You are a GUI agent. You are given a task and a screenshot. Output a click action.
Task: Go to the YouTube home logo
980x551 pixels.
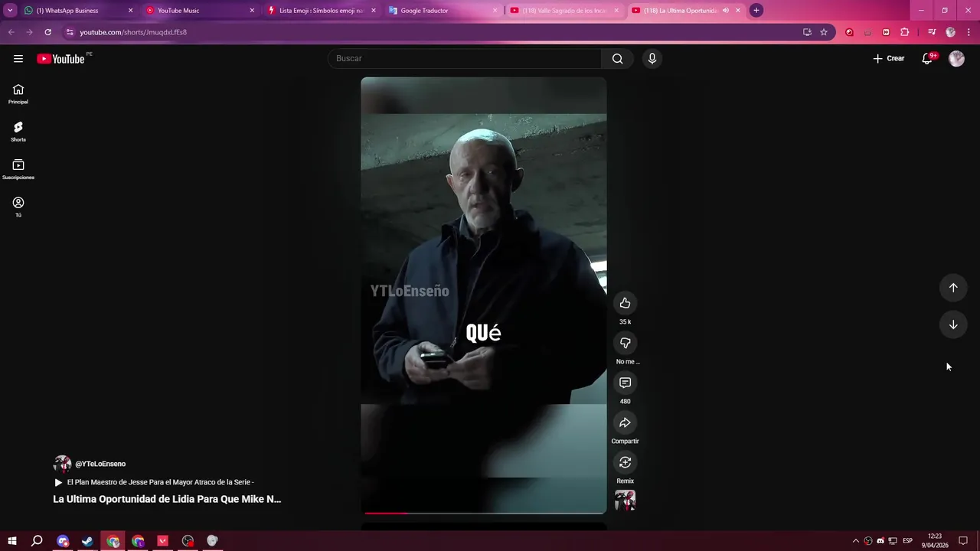pyautogui.click(x=60, y=59)
